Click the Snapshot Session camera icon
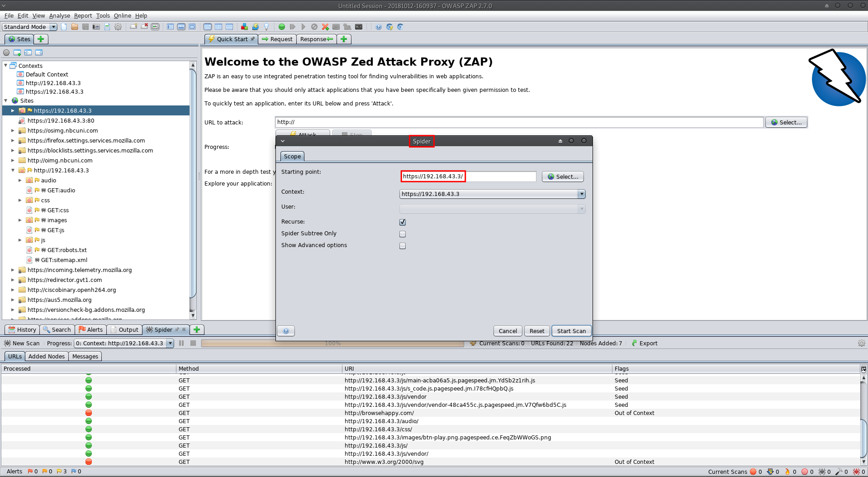This screenshot has height=477, width=868. click(x=96, y=27)
